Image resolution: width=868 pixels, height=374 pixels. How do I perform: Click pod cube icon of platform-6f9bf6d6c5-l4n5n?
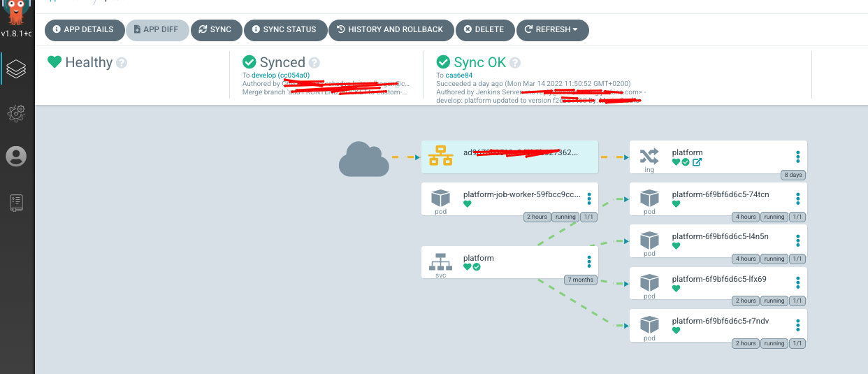(x=649, y=240)
